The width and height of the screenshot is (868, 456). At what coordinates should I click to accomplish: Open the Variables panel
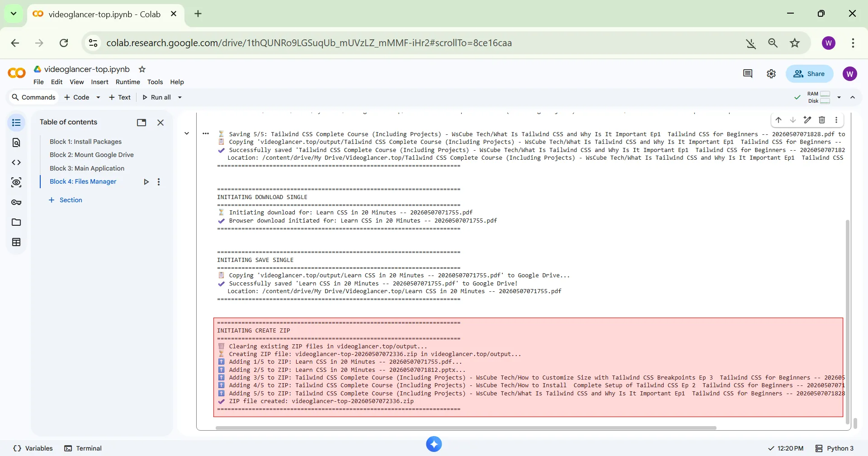tap(33, 448)
